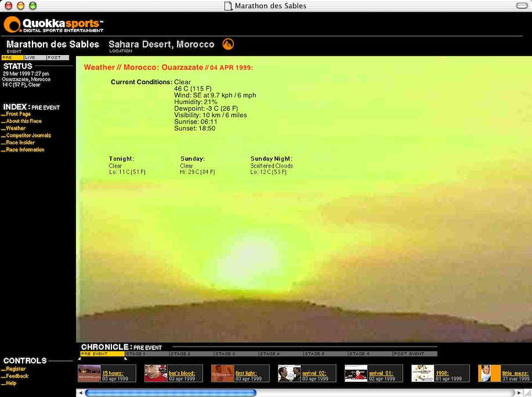Image resolution: width=532 pixels, height=397 pixels.
Task: Click the Help control link
Action: click(11, 383)
